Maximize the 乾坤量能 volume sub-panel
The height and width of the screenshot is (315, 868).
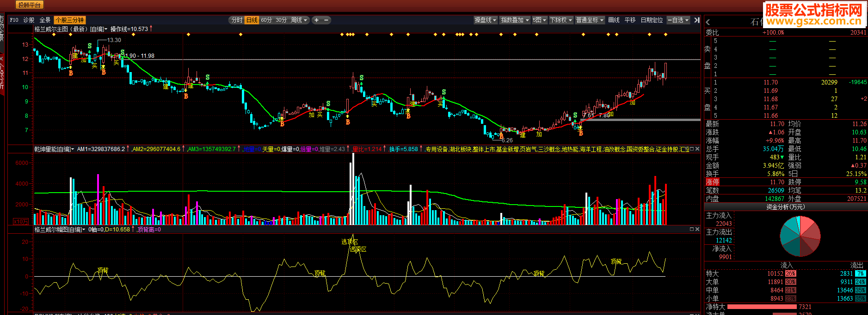(x=692, y=149)
